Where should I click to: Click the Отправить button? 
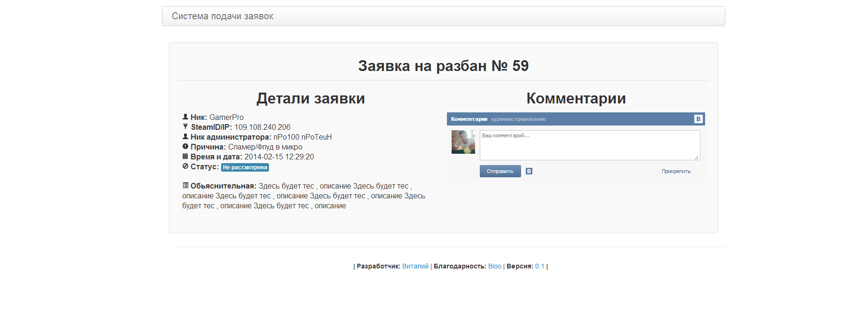500,171
